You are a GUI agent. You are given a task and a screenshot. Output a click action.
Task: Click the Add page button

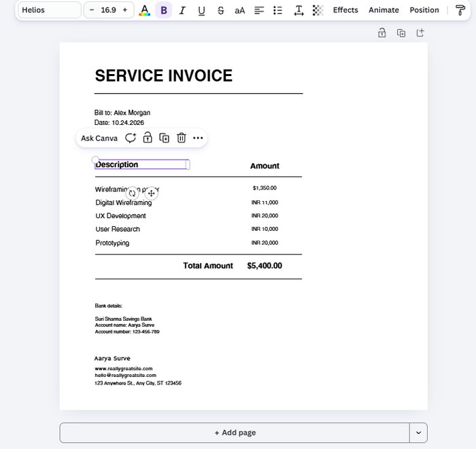pos(235,433)
